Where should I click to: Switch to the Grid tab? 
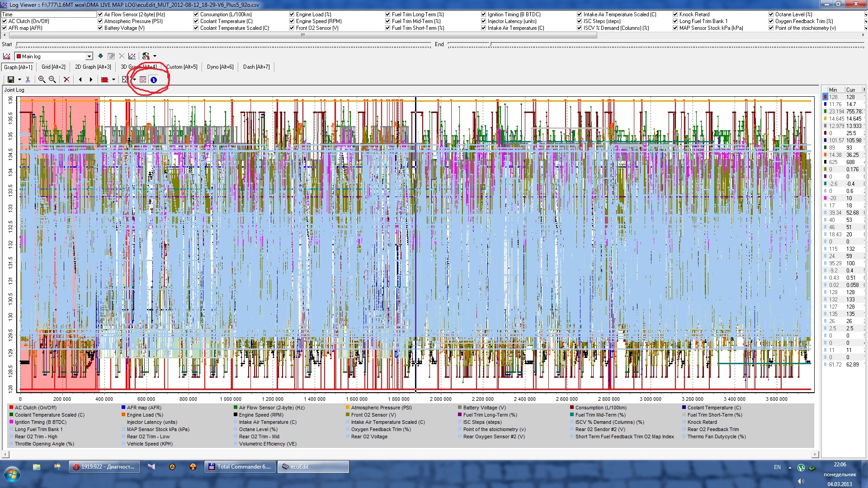(53, 67)
